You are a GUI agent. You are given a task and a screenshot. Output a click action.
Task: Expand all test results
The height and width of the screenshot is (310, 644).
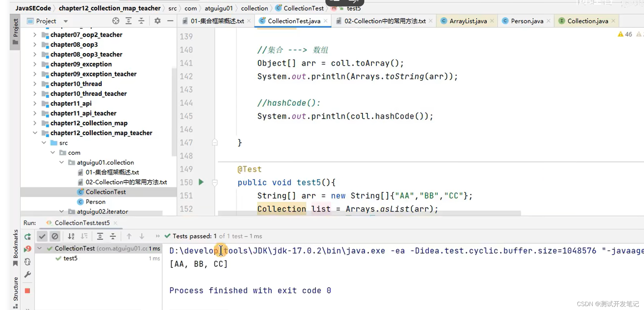coord(100,236)
